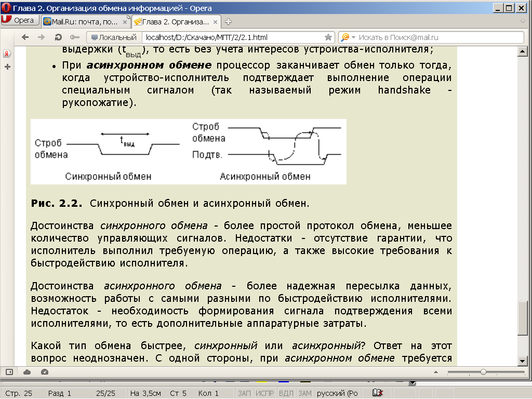
Task: Open a new tab with plus button
Action: click(x=229, y=22)
